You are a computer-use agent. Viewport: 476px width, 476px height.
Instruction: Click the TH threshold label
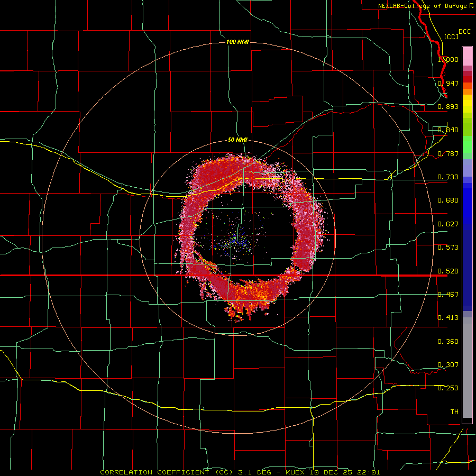454,412
